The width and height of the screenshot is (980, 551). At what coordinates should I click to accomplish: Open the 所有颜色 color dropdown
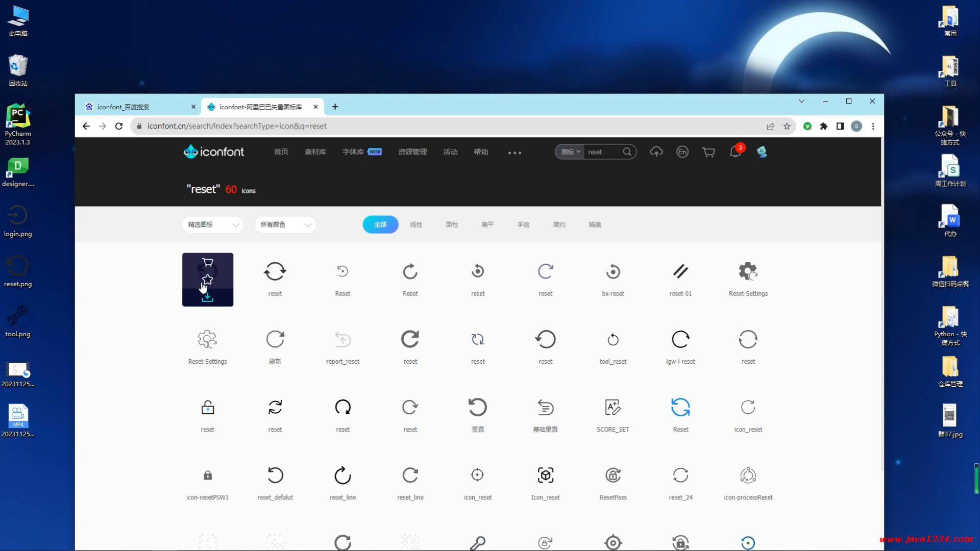click(285, 224)
